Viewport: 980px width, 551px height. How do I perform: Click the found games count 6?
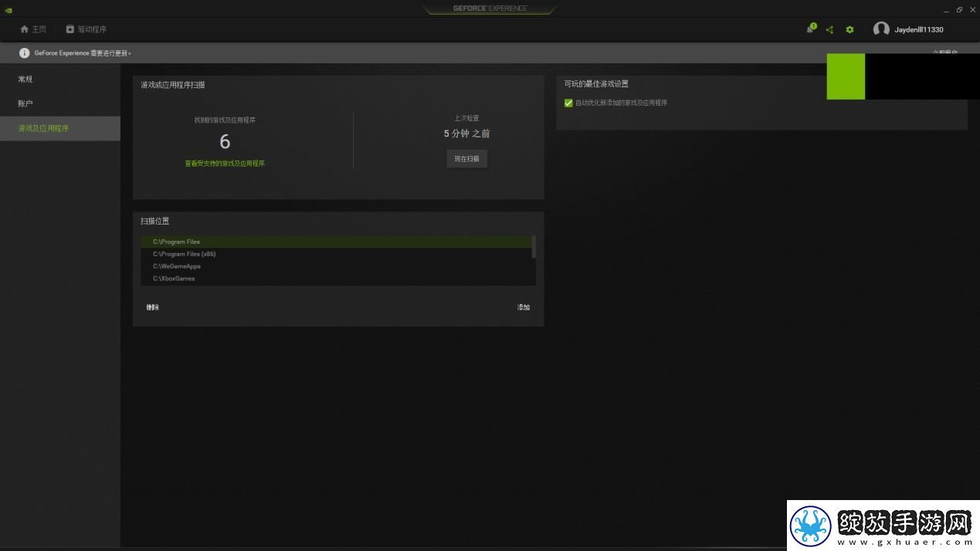[225, 141]
